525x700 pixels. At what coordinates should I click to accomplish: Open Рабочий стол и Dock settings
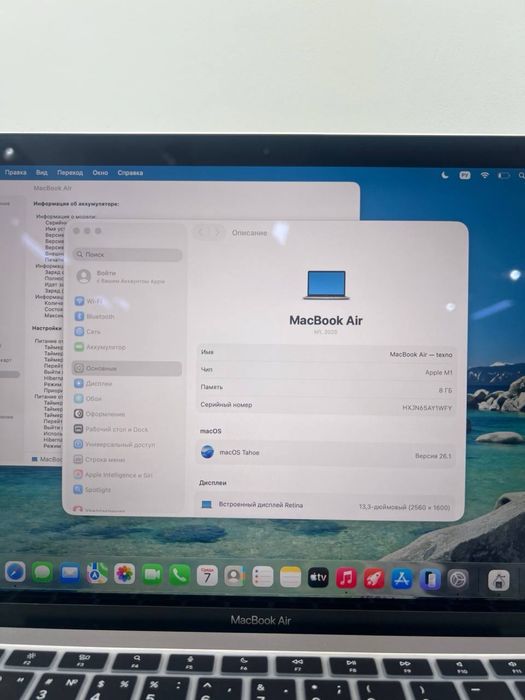127,429
